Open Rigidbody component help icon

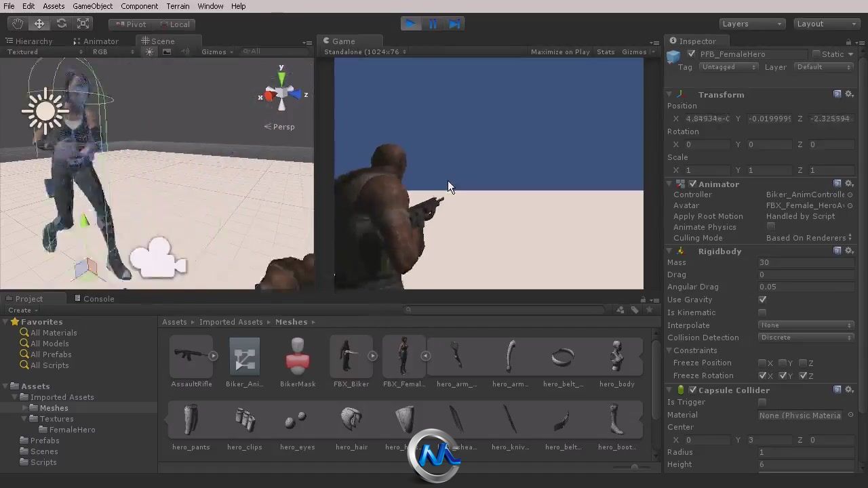point(837,251)
